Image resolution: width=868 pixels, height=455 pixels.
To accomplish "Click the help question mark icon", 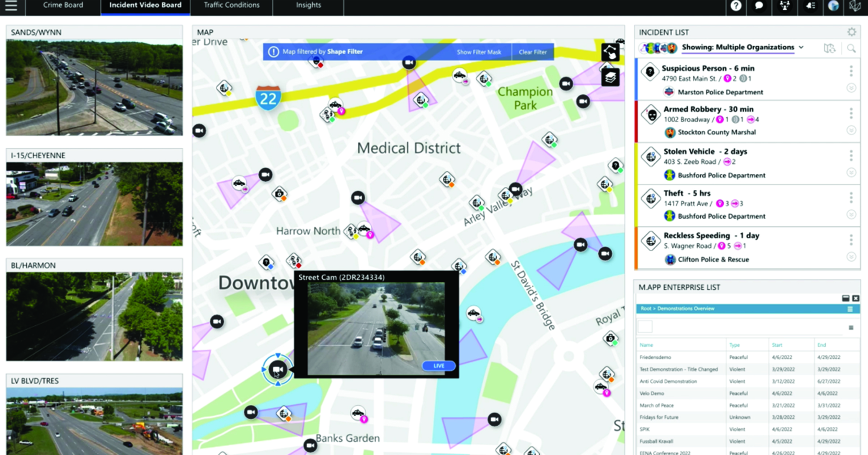I will [x=736, y=6].
